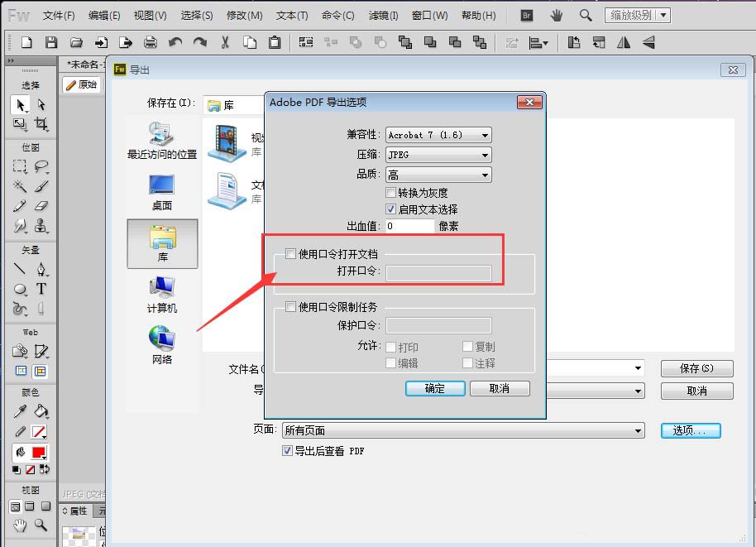
Task: Click Cancel button in Export dialog
Action: 696,391
